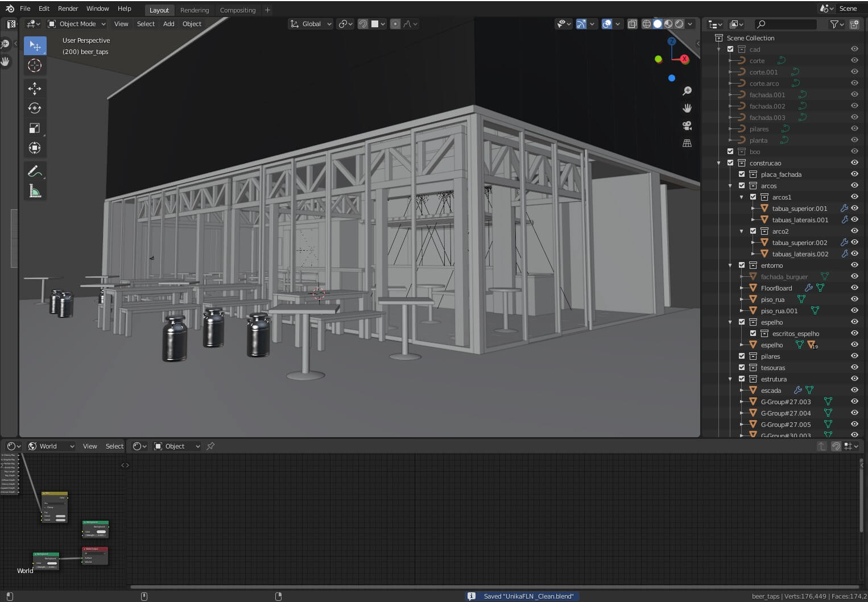Create a new collection with the outliner button
The width and height of the screenshot is (868, 602).
(854, 24)
